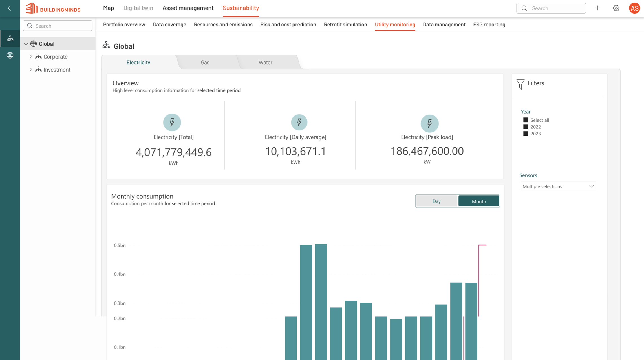644x360 pixels.
Task: Click magnifier icon in sidebar search
Action: click(30, 26)
